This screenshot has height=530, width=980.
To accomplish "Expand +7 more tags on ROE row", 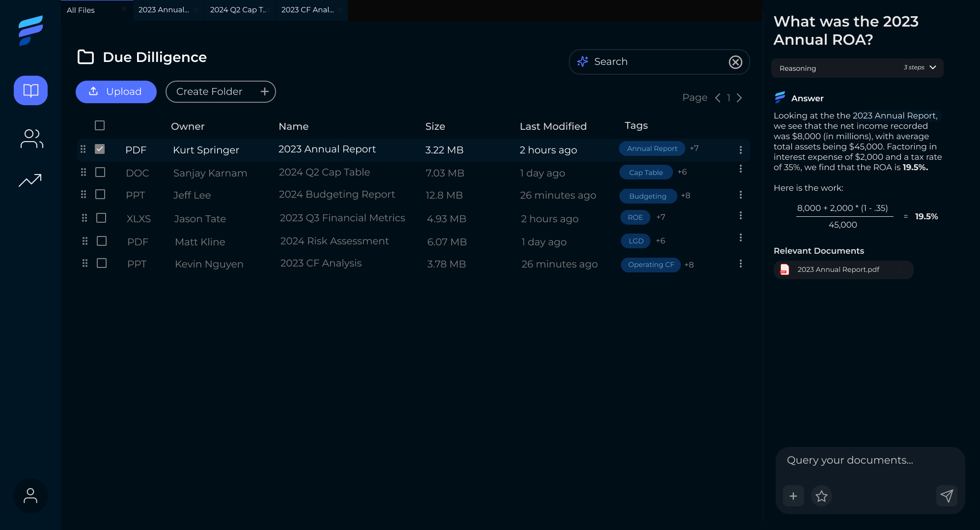I will 661,217.
